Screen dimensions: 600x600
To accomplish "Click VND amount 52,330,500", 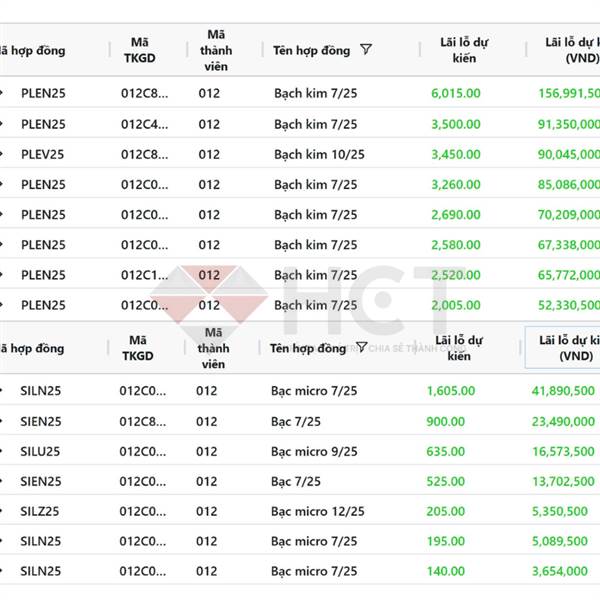I will [569, 305].
